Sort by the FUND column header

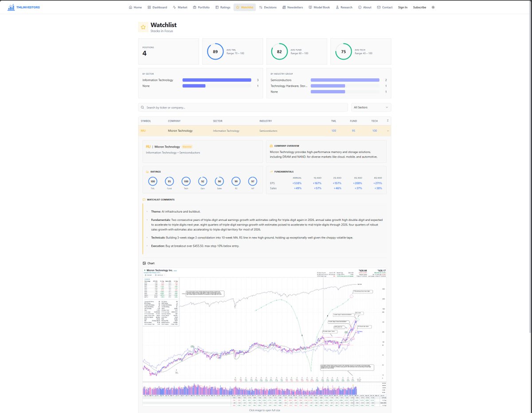point(353,121)
